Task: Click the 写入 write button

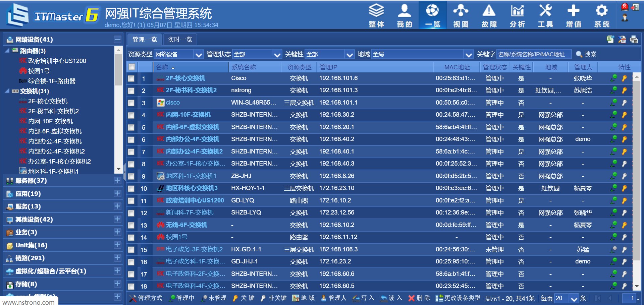Action: 364,298
